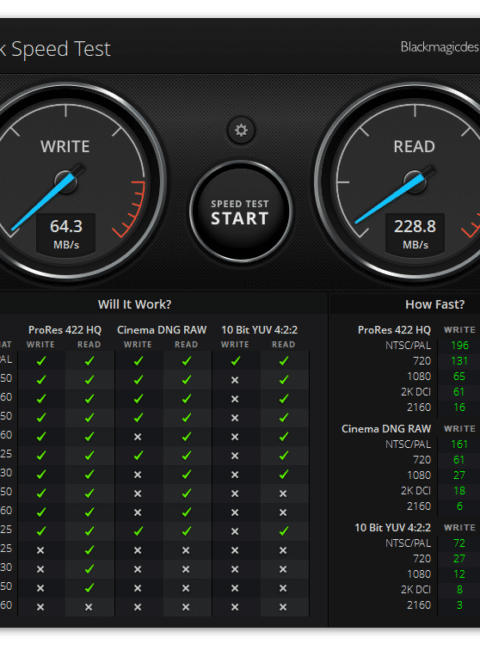The image size is (480, 650).
Task: Click value 12 for 10 Bit YUV 1080
Action: (x=459, y=574)
